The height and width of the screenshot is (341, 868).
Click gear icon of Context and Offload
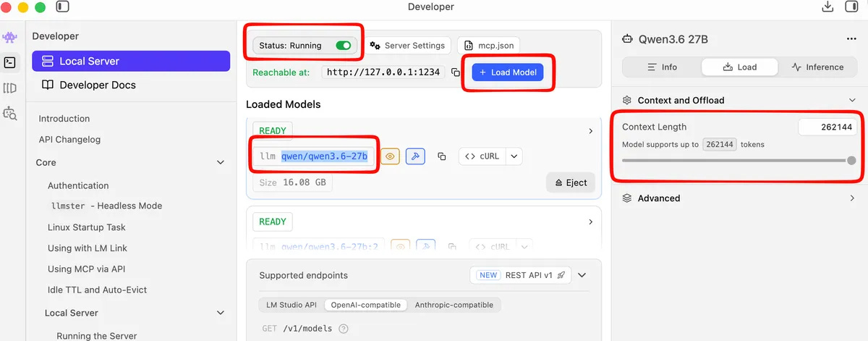(627, 100)
